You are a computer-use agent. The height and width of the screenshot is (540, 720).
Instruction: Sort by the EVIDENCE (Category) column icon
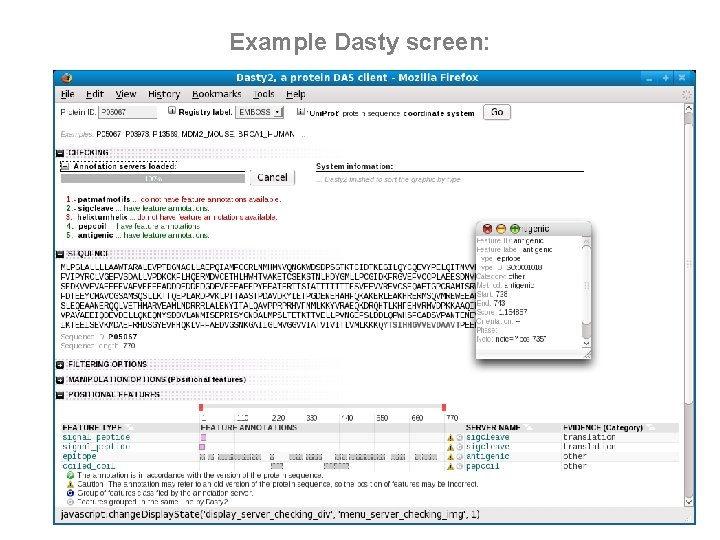pyautogui.click(x=651, y=428)
